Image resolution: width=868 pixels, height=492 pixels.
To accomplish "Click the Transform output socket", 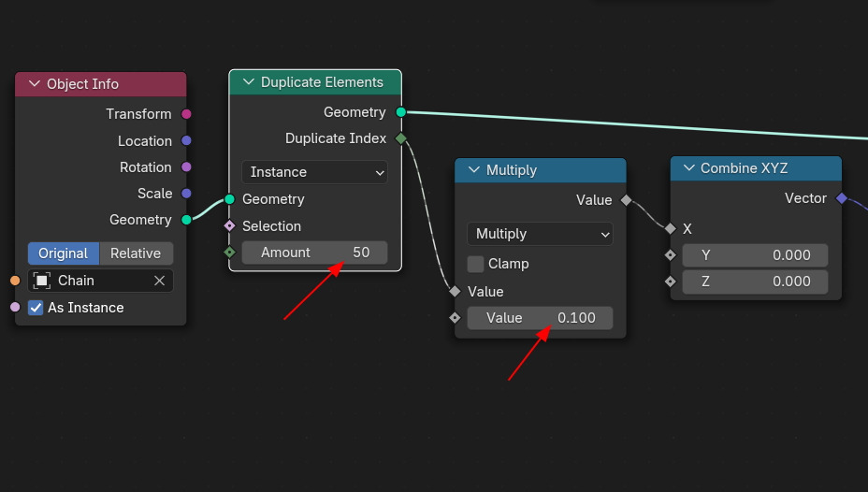I will point(186,114).
